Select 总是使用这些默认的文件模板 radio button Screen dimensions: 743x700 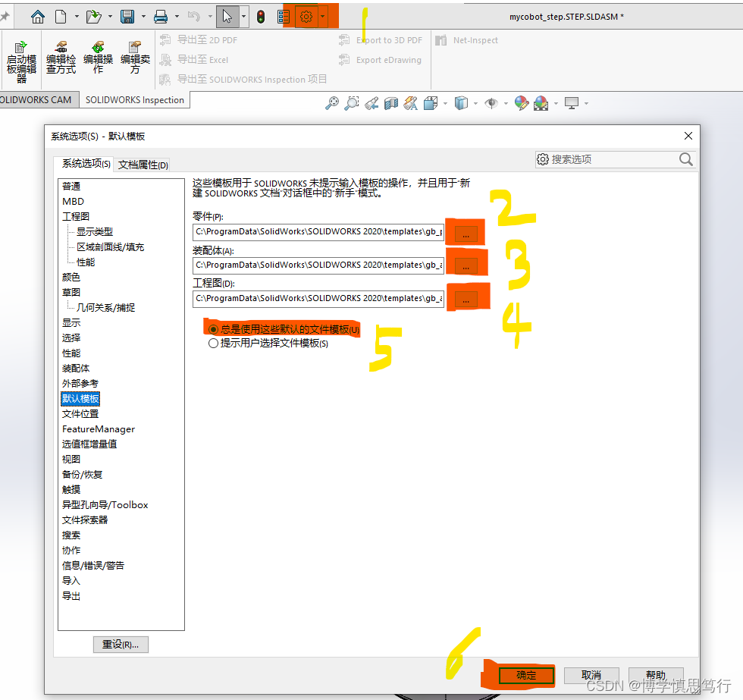click(213, 329)
